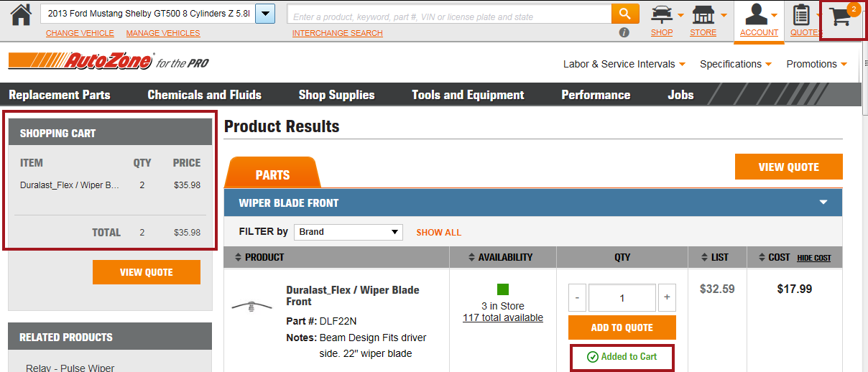Select the PARTS tab
868x372 pixels.
click(272, 174)
